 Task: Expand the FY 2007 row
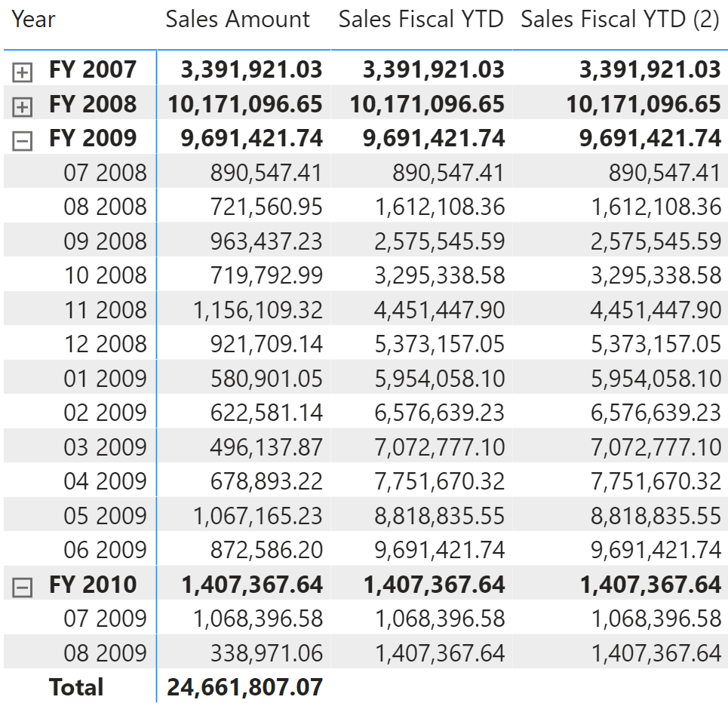tap(23, 72)
